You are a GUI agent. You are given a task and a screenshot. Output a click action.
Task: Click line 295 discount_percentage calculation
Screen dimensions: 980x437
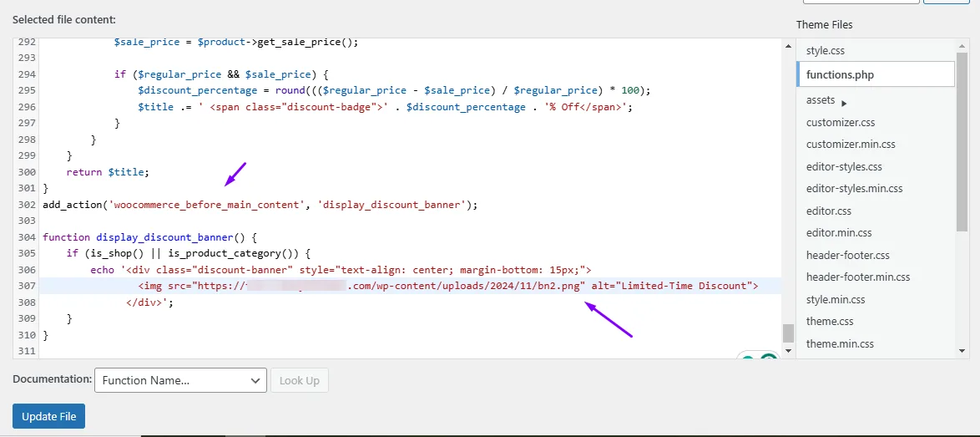394,90
